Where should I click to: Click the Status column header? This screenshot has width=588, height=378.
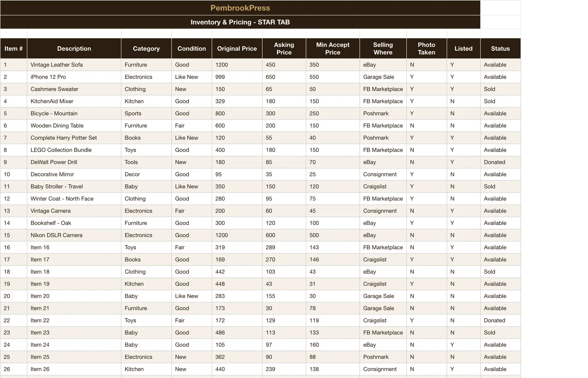pyautogui.click(x=501, y=48)
